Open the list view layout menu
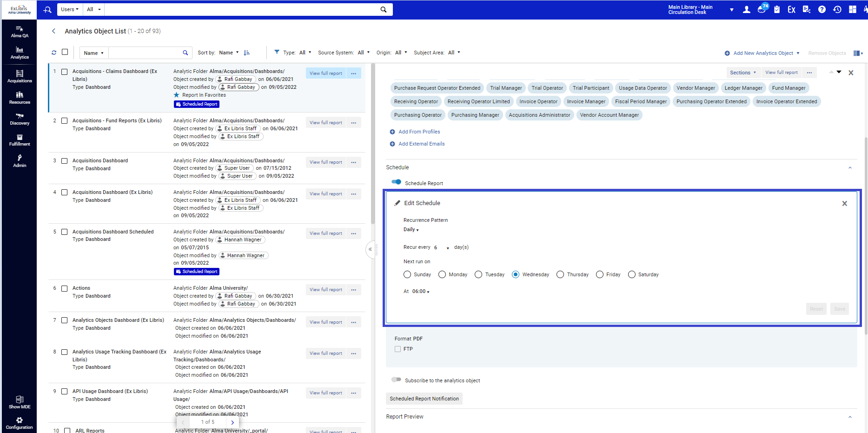The image size is (868, 433). point(858,53)
